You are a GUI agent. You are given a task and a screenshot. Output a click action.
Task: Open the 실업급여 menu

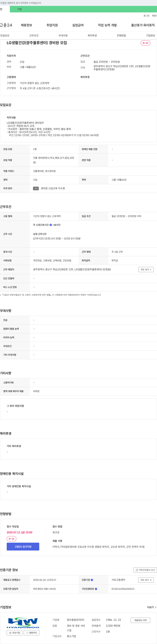[x=78, y=25]
